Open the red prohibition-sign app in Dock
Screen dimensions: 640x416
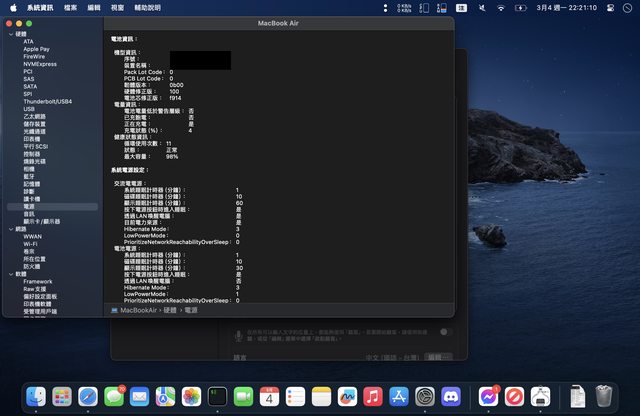[514, 396]
